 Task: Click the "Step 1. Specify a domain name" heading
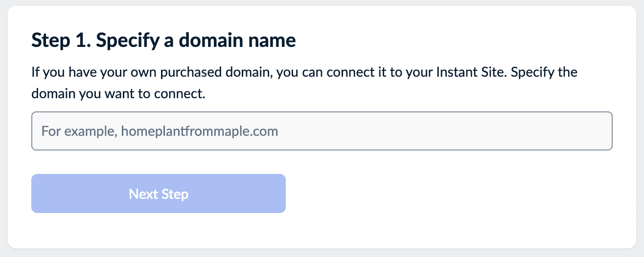pyautogui.click(x=163, y=41)
